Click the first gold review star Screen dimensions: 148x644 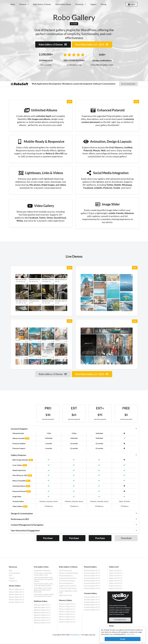point(65,55)
